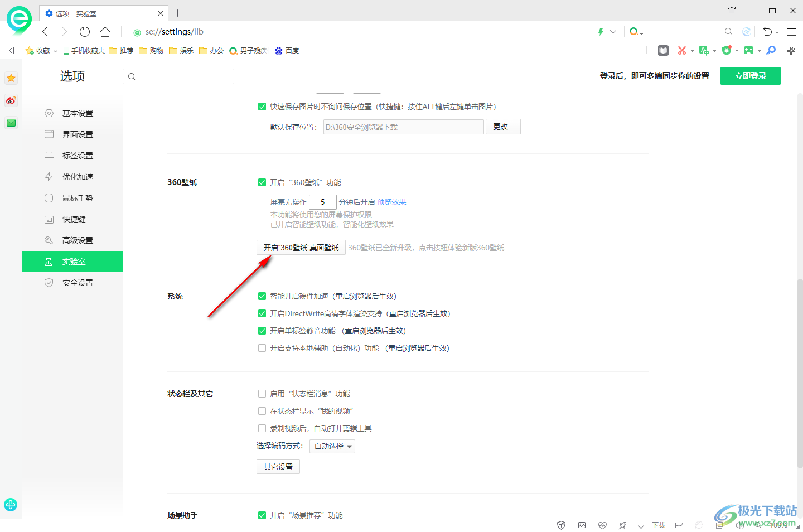This screenshot has width=803, height=532.
Task: Go to browser home page icon
Action: pos(105,32)
